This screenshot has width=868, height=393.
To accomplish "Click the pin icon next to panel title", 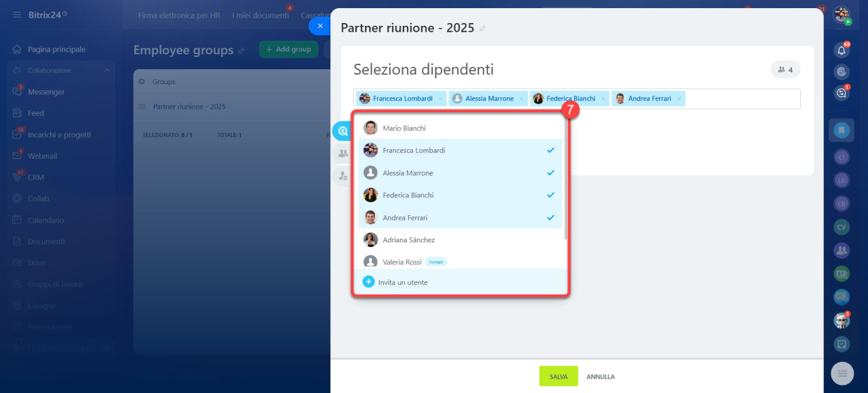I will 482,29.
